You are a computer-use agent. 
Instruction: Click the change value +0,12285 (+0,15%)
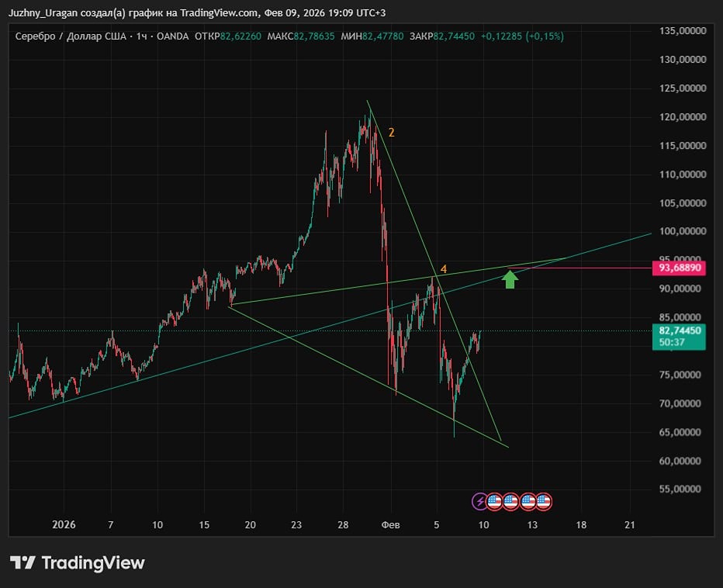[x=522, y=36]
